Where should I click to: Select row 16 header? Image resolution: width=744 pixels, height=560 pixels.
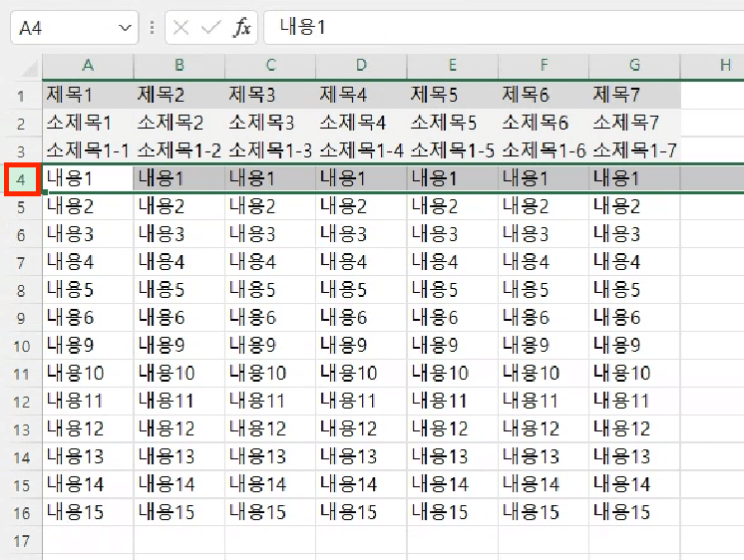(21, 512)
